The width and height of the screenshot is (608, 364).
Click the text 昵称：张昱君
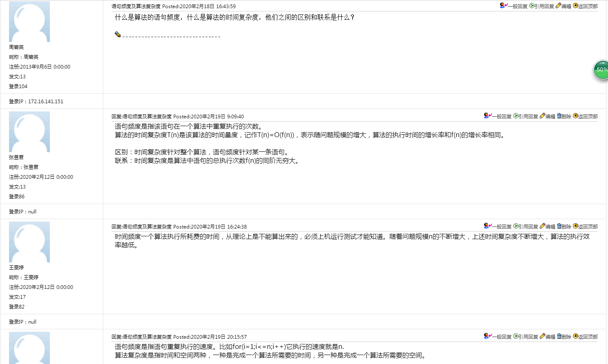click(24, 167)
